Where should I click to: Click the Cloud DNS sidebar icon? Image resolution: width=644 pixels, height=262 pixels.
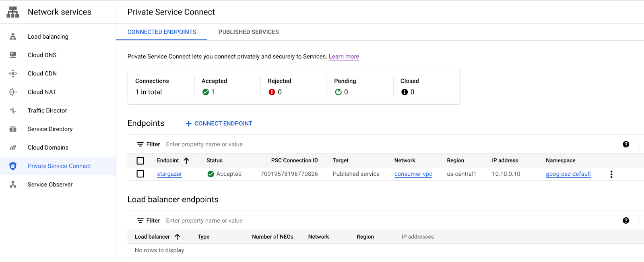coord(13,55)
